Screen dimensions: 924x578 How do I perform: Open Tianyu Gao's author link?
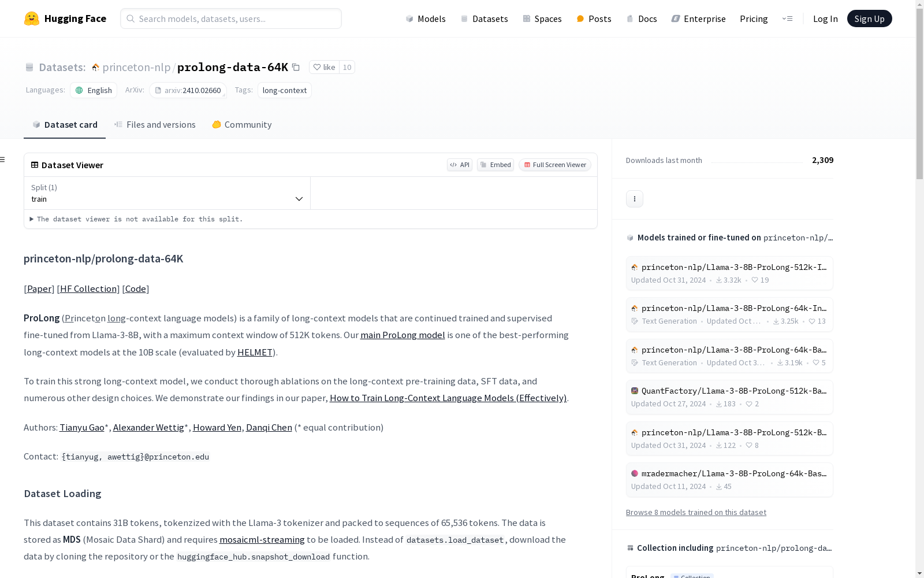tap(82, 427)
